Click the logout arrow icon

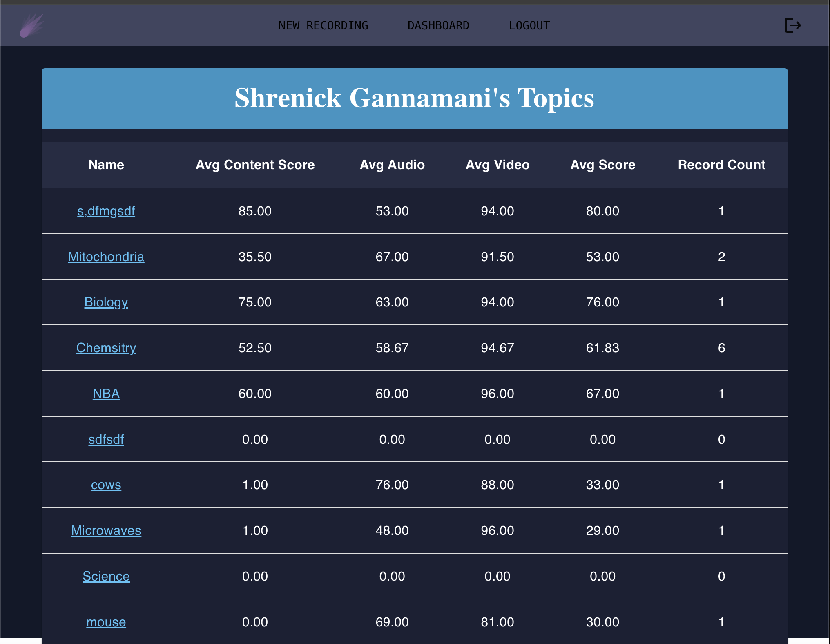[792, 25]
